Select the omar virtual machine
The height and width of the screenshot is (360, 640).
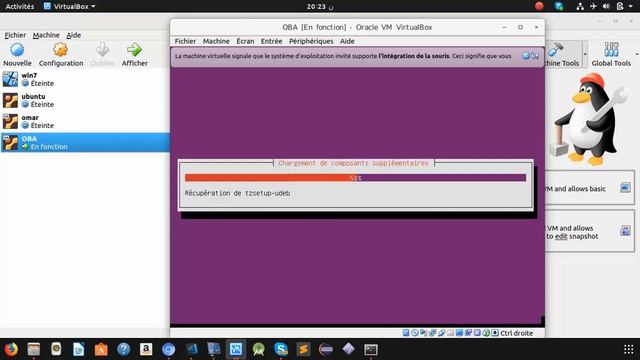(85, 121)
